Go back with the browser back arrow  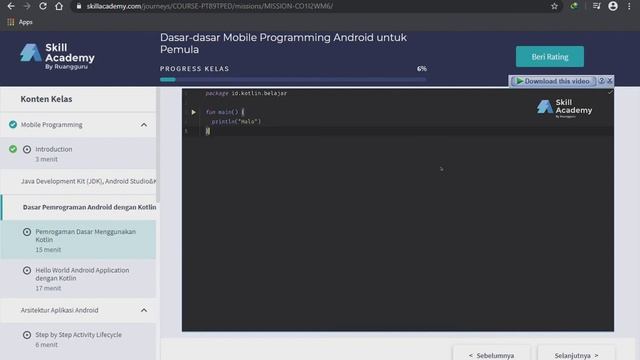(x=11, y=6)
